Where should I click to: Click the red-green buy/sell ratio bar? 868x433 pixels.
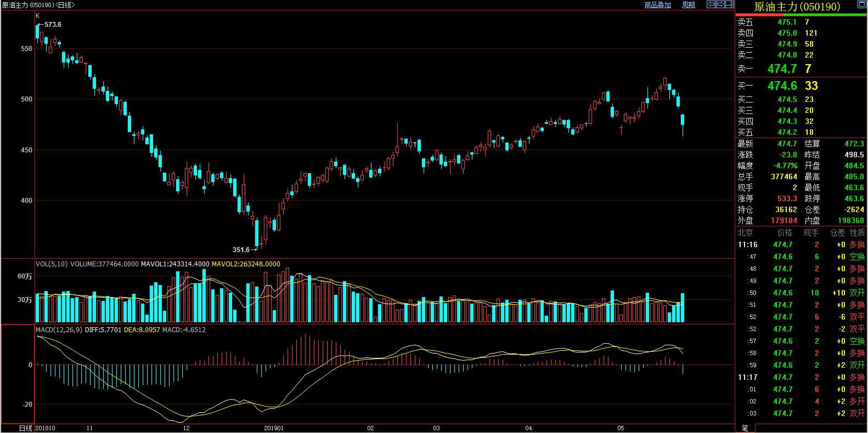click(801, 15)
